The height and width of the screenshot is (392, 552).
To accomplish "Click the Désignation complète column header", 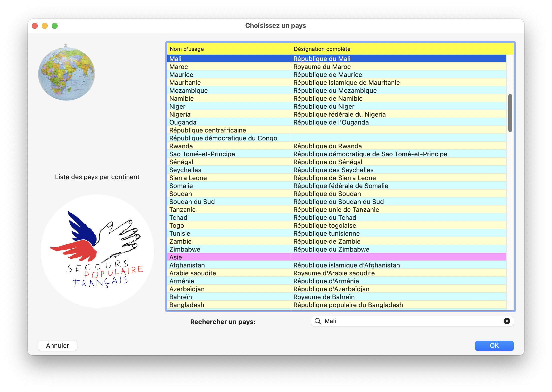I will 402,49.
